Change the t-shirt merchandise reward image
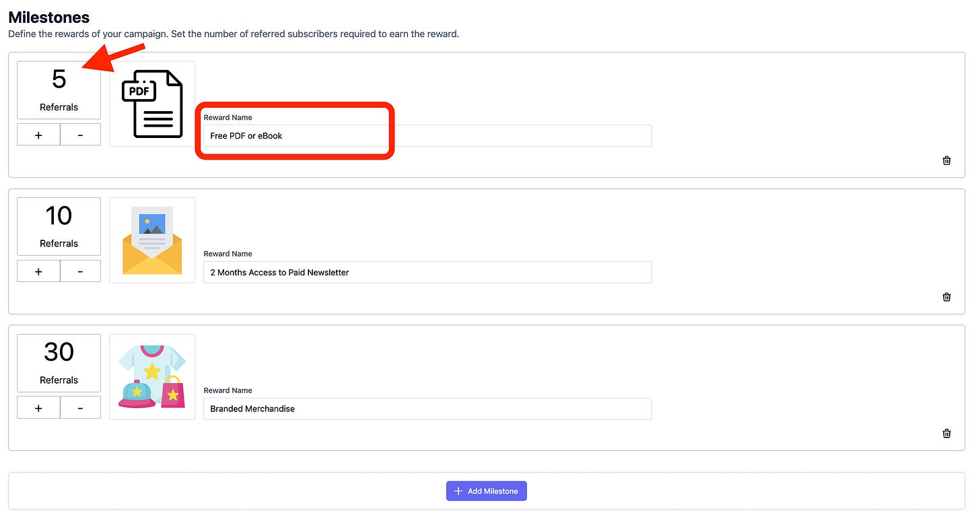Screen dimensions: 980x519 click(x=152, y=377)
